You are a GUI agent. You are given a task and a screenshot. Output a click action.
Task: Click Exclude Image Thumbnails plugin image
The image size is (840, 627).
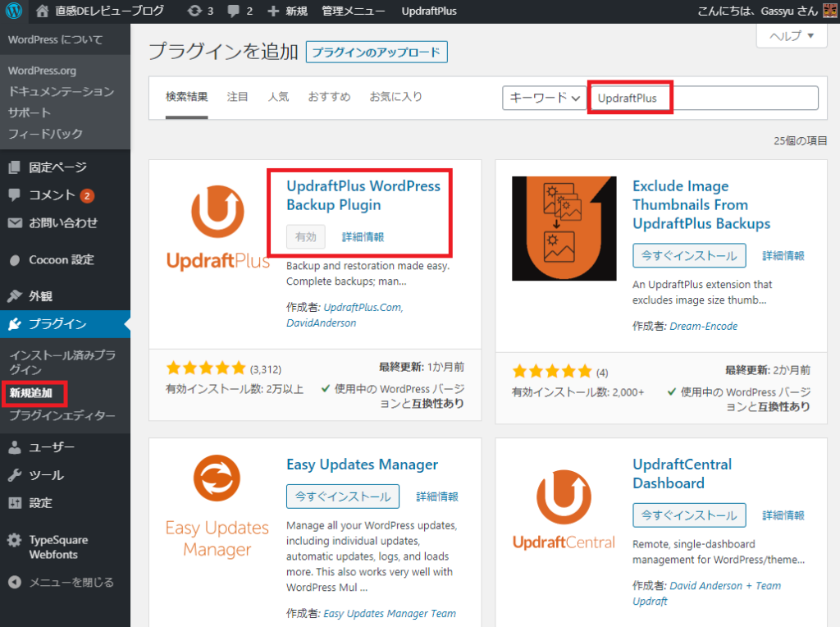(x=564, y=228)
